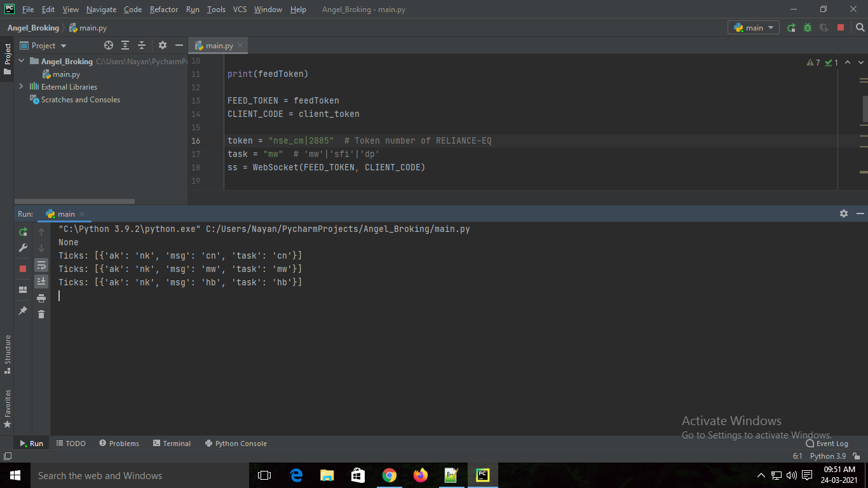Click the main.py script path link in console

pyautogui.click(x=338, y=229)
